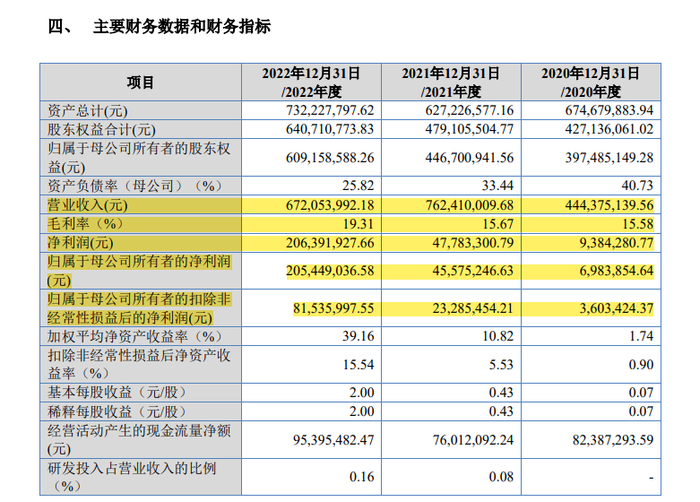Image resolution: width=700 pixels, height=502 pixels.
Task: Click debt ratio value 25.82
Action: click(x=358, y=185)
